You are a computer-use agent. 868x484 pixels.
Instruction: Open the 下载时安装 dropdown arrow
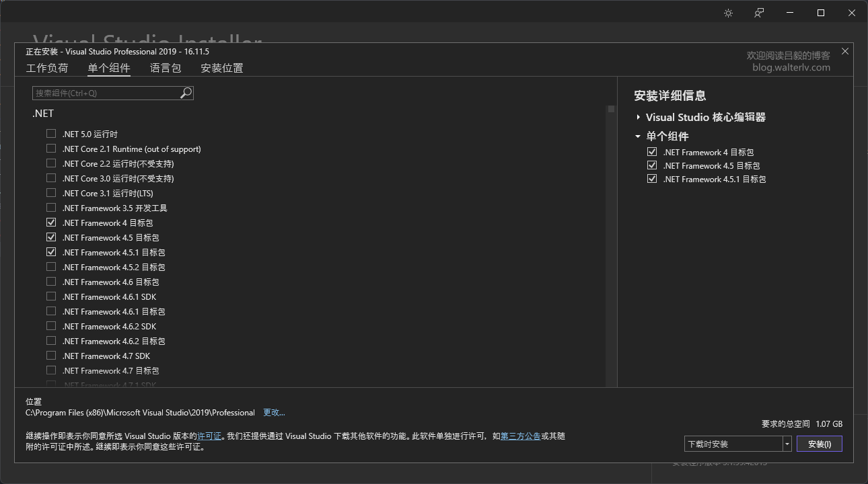[x=787, y=444]
